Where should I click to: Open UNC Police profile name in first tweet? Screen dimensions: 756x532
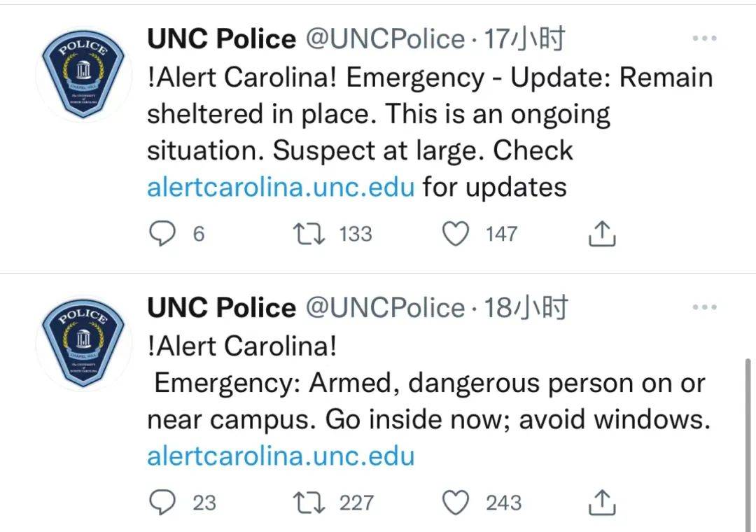pyautogui.click(x=221, y=38)
